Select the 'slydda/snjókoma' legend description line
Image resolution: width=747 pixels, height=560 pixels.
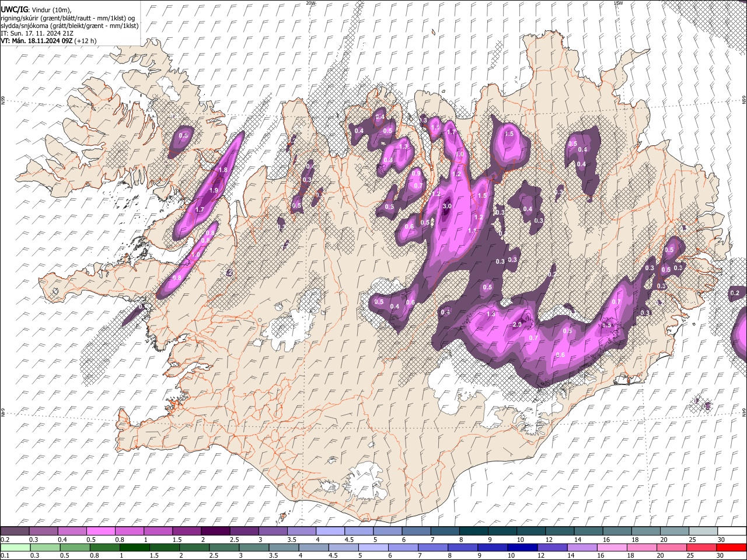pyautogui.click(x=69, y=26)
